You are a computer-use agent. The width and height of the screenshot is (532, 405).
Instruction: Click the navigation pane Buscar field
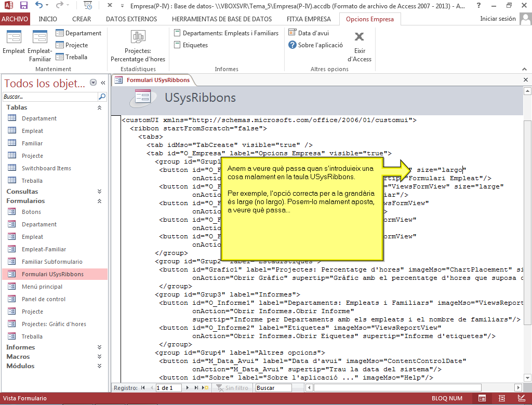[x=50, y=97]
